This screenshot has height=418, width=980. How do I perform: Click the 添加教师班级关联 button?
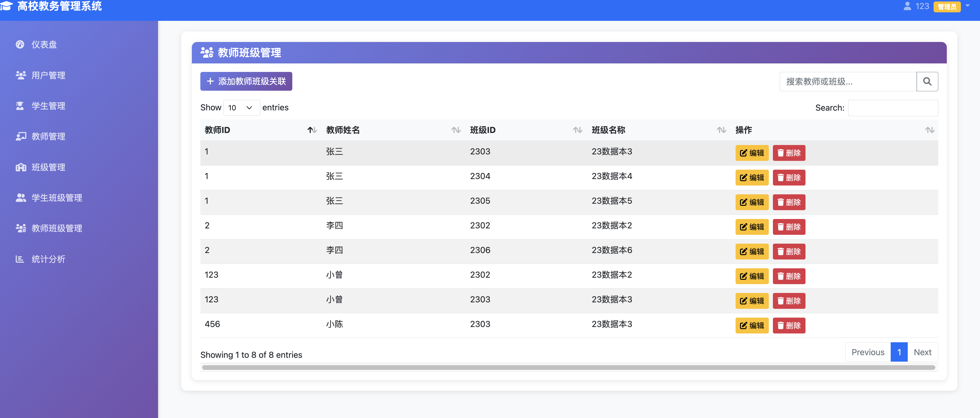(246, 81)
